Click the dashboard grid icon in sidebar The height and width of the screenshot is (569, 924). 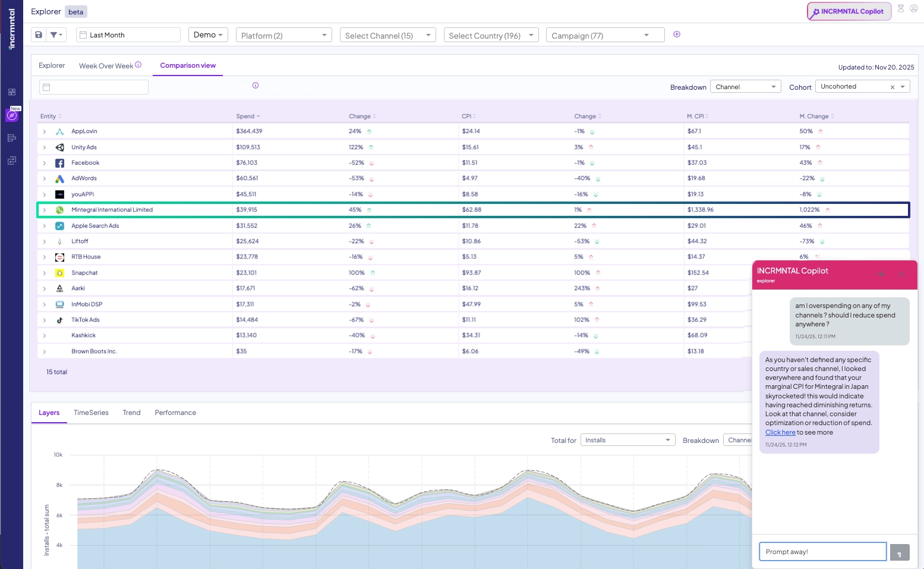(x=11, y=92)
